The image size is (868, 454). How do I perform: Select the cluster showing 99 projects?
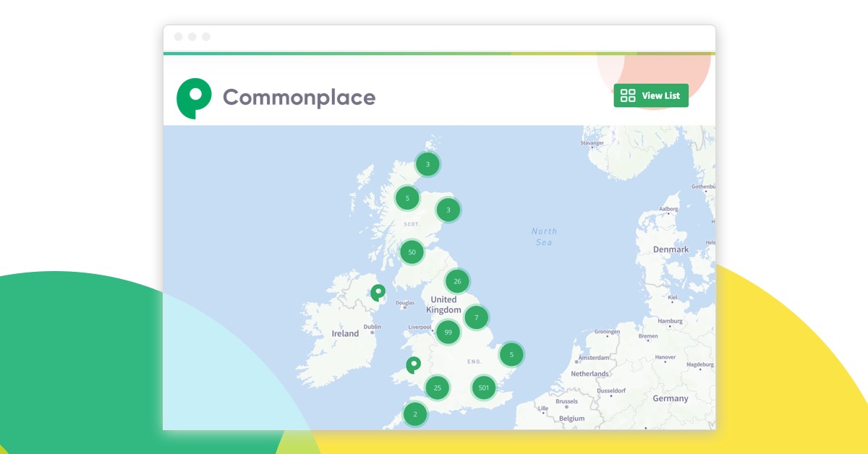click(x=448, y=331)
